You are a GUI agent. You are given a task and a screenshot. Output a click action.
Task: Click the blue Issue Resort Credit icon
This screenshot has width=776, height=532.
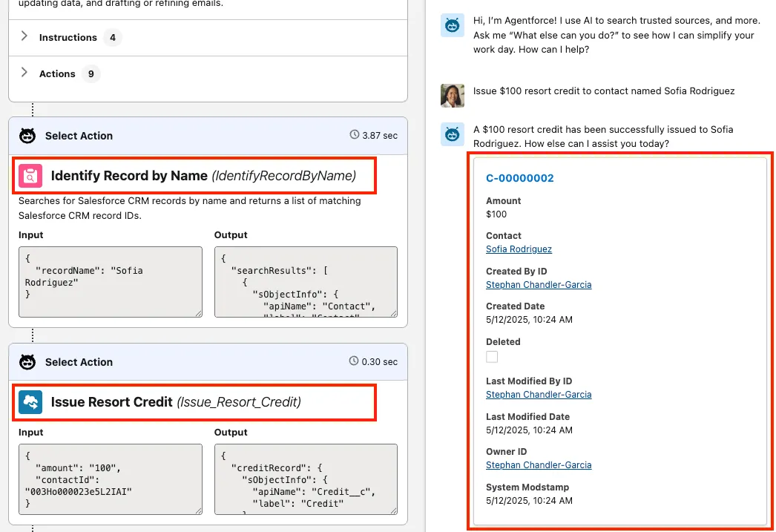[30, 402]
